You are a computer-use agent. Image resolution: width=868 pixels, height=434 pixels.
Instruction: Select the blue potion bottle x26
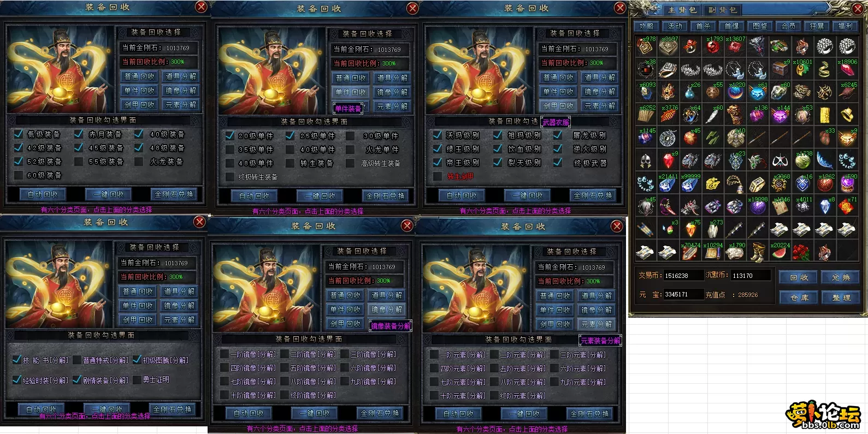pos(690,92)
